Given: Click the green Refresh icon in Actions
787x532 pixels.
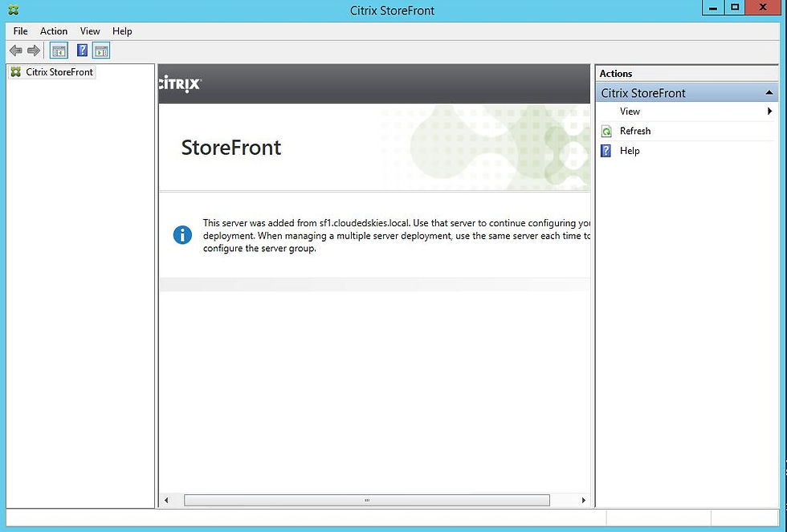Looking at the screenshot, I should tap(606, 132).
